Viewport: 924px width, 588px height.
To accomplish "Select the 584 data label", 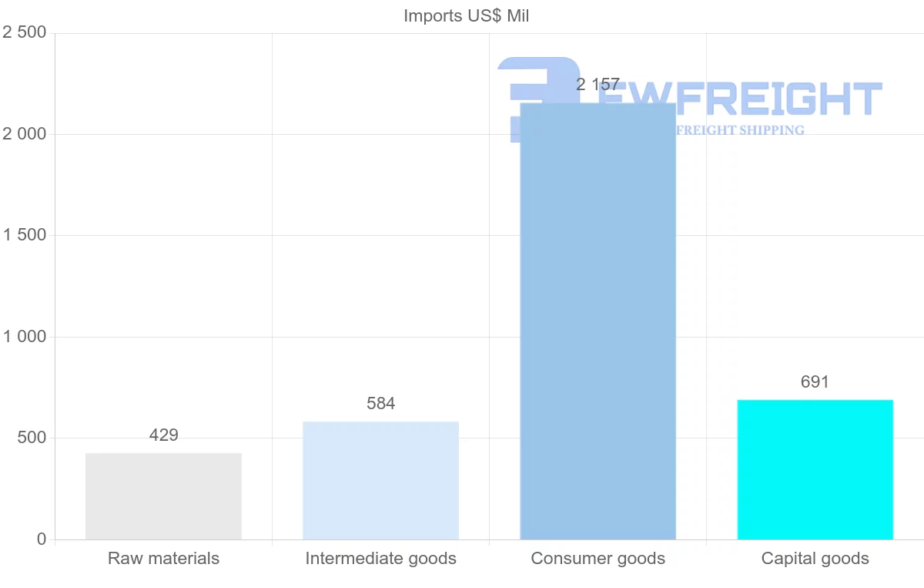I will [380, 404].
